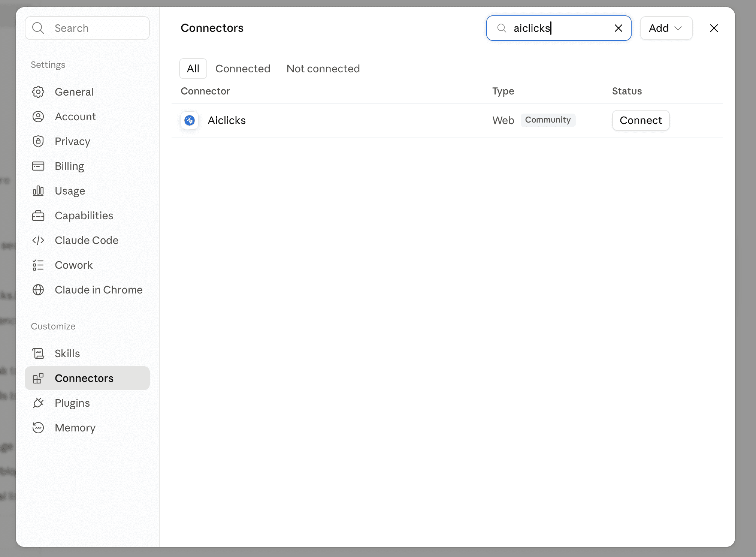Close the Connectors settings dialog
Screen dimensions: 756x557
click(x=714, y=28)
